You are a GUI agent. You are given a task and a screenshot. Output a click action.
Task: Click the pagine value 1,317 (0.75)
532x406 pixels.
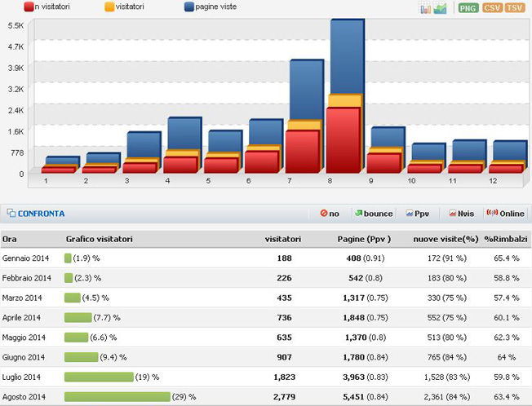point(365,298)
